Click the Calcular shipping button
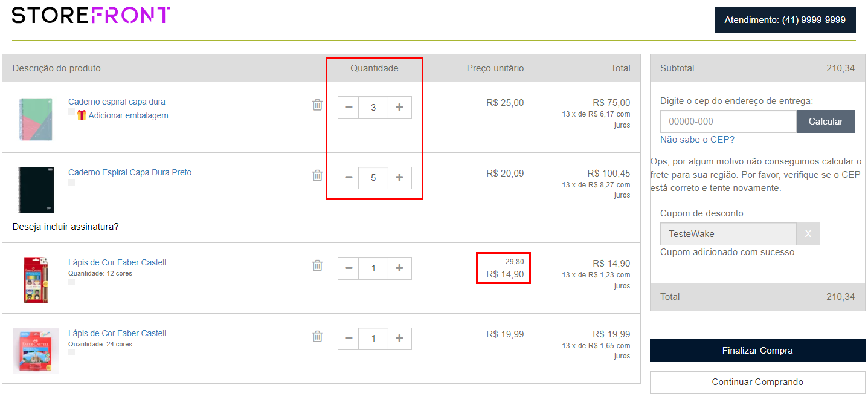The width and height of the screenshot is (868, 399). click(825, 122)
